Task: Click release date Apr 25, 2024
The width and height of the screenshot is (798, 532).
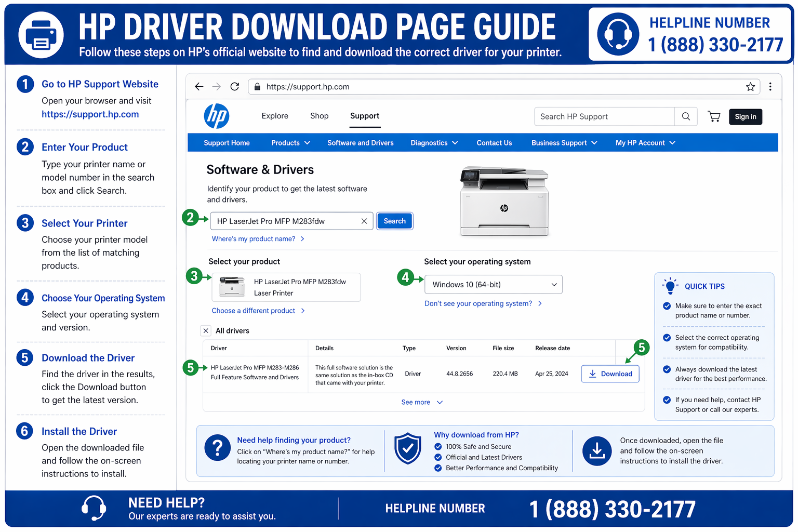Action: click(552, 374)
